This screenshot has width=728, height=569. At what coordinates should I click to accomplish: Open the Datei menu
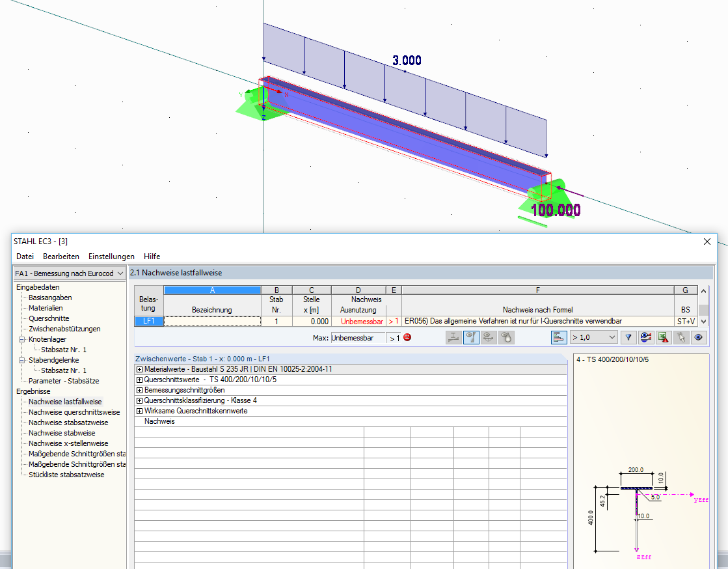(x=25, y=257)
